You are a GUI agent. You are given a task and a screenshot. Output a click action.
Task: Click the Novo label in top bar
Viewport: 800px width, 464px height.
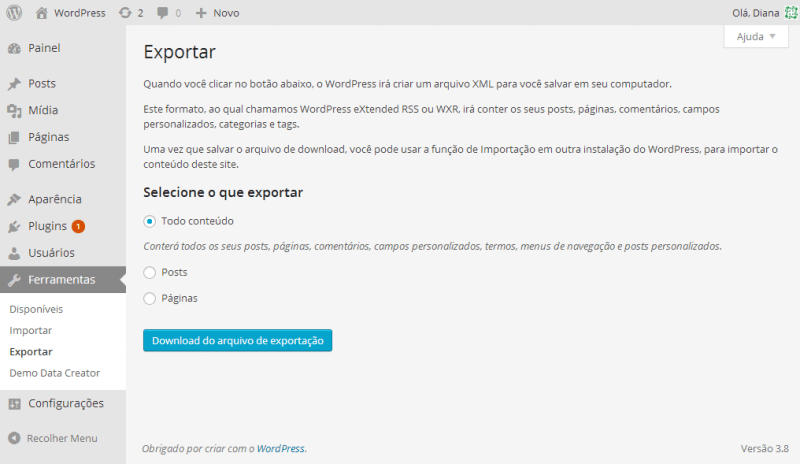[x=226, y=13]
